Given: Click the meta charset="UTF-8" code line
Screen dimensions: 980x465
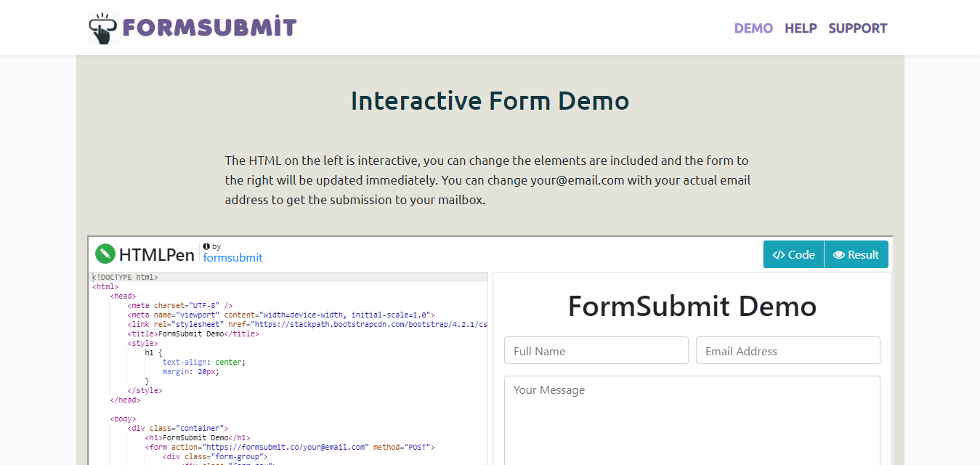Looking at the screenshot, I should [180, 305].
